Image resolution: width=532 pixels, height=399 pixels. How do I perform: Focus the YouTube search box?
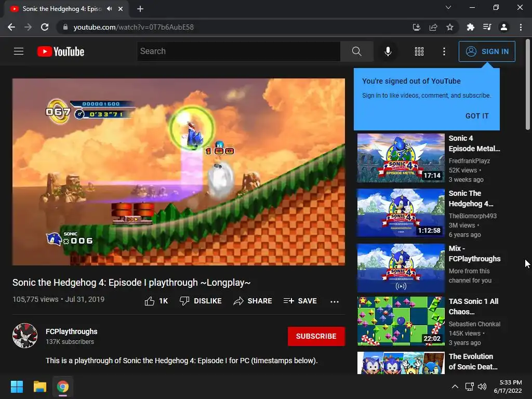[238, 51]
